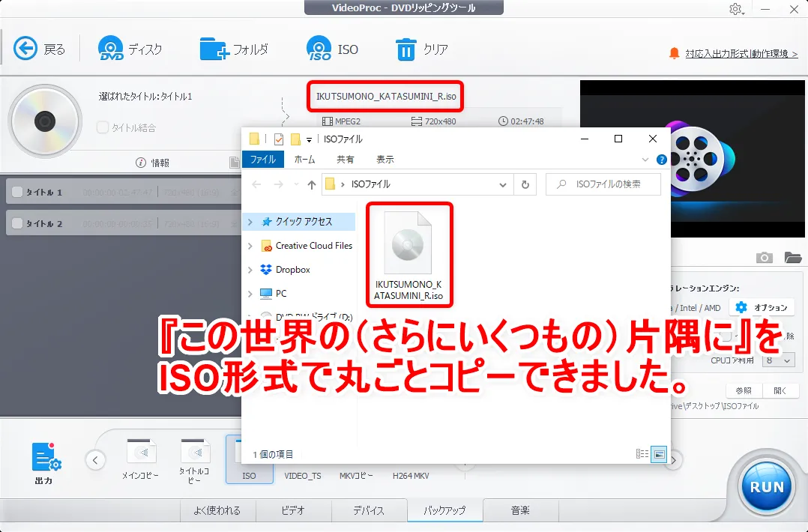This screenshot has width=808, height=532.
Task: Load an ISO image source
Action: tap(332, 49)
